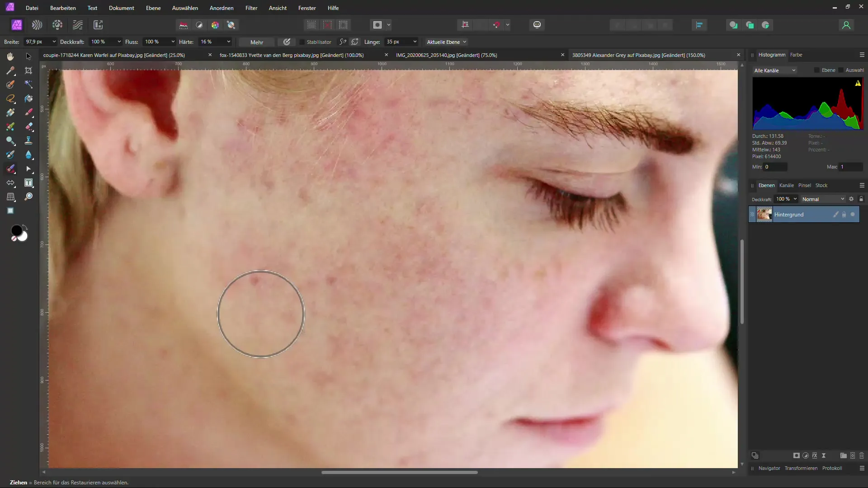Open Assistant Manager chat bubble icon
The width and height of the screenshot is (868, 488).
537,25
